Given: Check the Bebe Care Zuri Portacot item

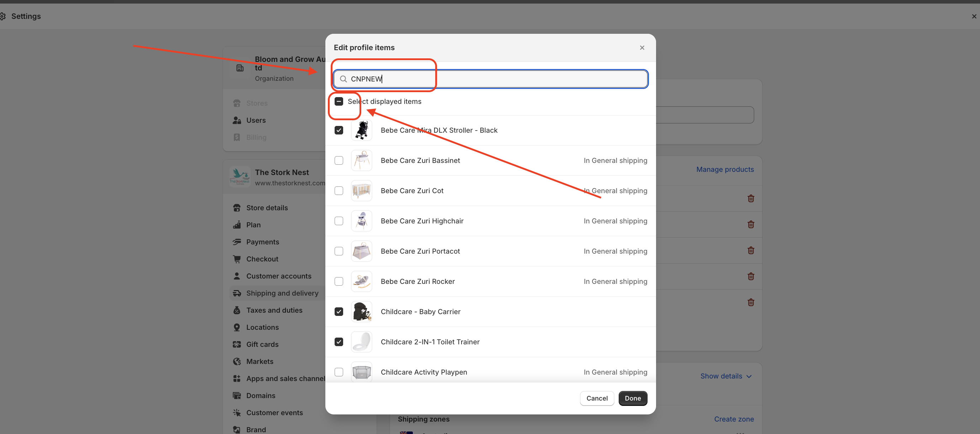Looking at the screenshot, I should tap(339, 251).
